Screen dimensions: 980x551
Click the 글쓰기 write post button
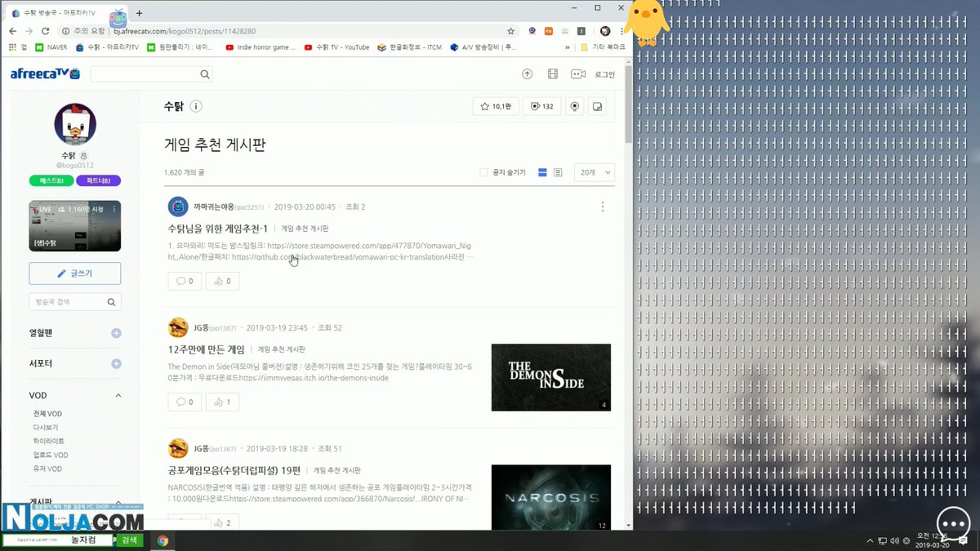pos(75,273)
